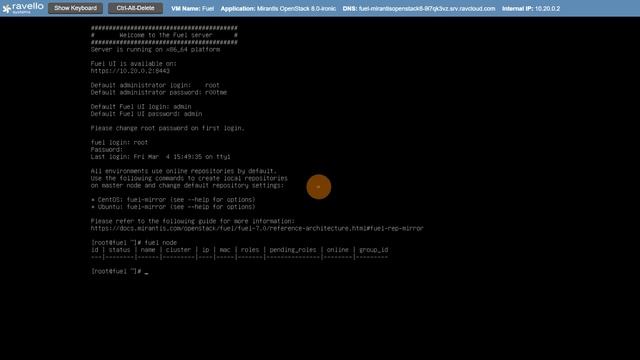Viewport: 640px width, 360px height.
Task: Click the docs.mirantis.com reference URL line
Action: (x=257, y=228)
